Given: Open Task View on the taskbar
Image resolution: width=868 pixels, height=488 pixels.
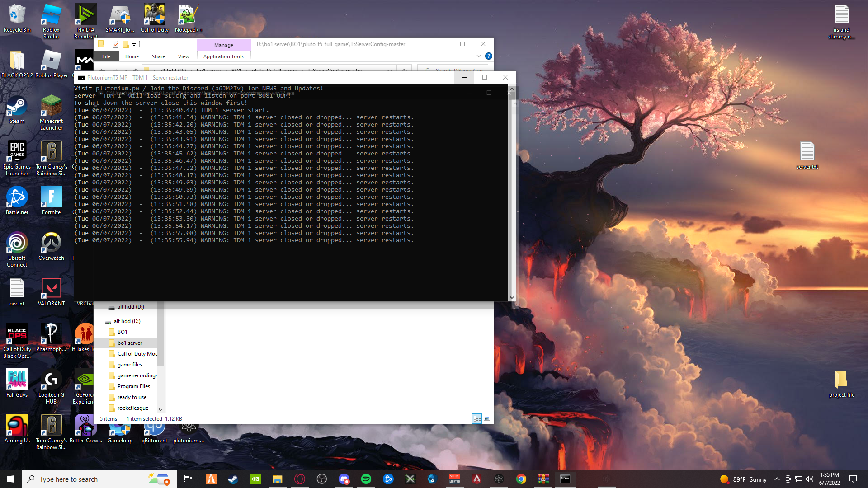Looking at the screenshot, I should [188, 479].
